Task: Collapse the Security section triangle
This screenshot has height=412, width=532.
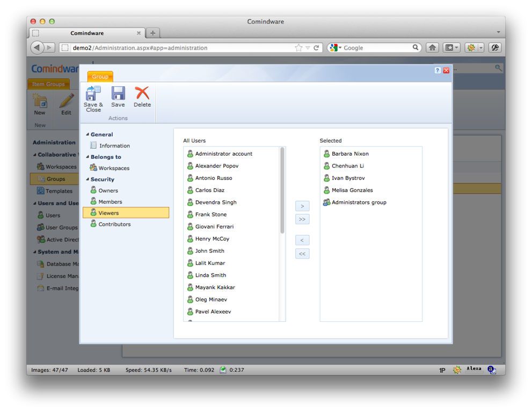Action: click(x=88, y=179)
